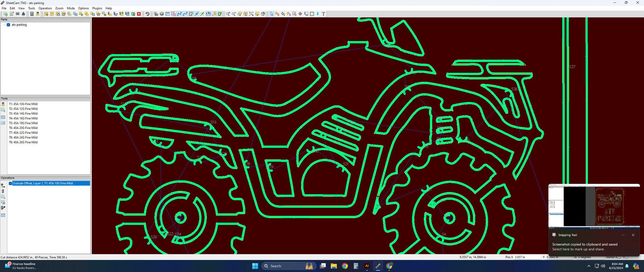Open Snipping Tool notification options (three dots)

(x=623, y=235)
